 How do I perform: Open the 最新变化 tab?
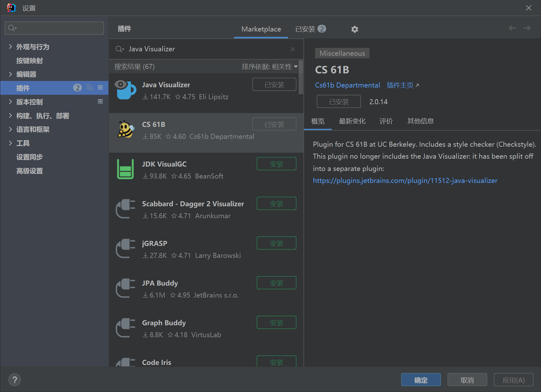click(352, 121)
